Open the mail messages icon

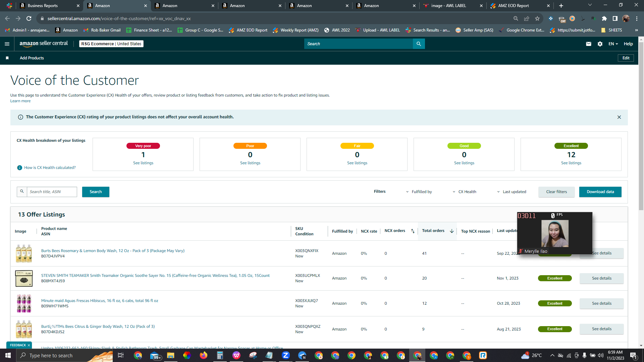pos(588,44)
